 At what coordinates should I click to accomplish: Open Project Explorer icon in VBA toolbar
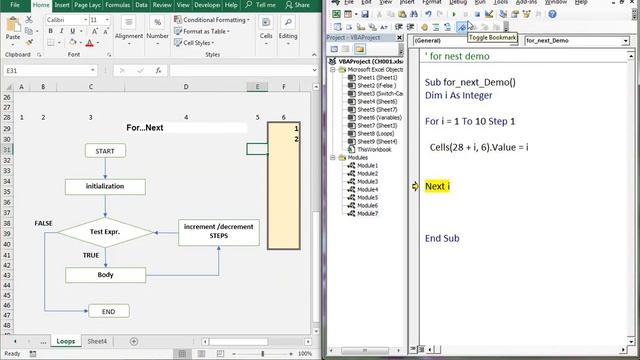pyautogui.click(x=503, y=14)
